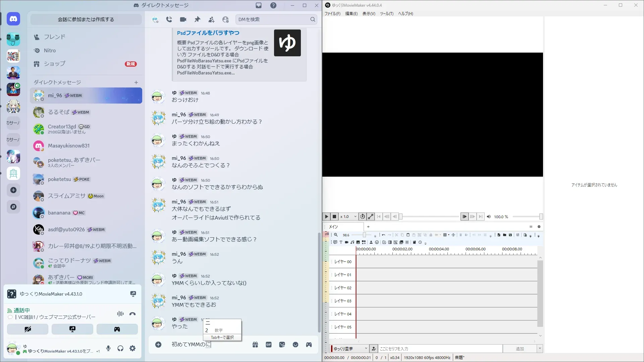Add a new timeline tab with plus
644x362 pixels.
click(368, 227)
